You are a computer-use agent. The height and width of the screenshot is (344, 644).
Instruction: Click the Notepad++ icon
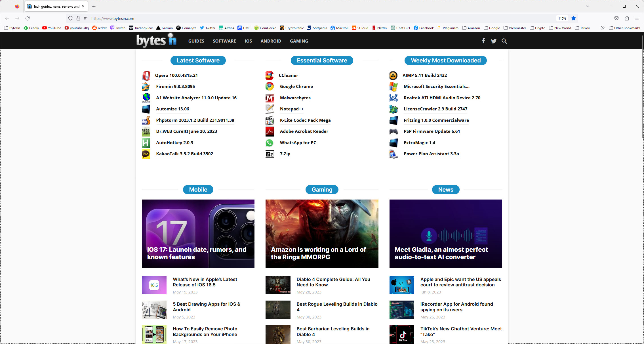270,109
